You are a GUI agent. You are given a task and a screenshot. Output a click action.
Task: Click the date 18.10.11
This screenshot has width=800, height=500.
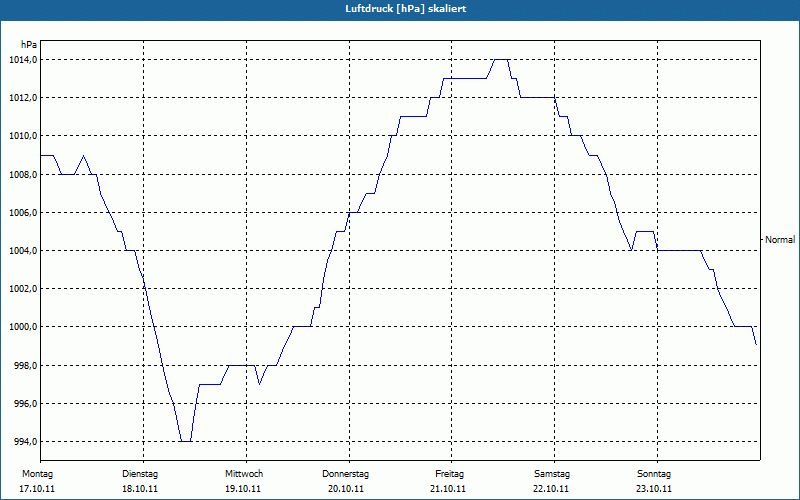[140, 489]
